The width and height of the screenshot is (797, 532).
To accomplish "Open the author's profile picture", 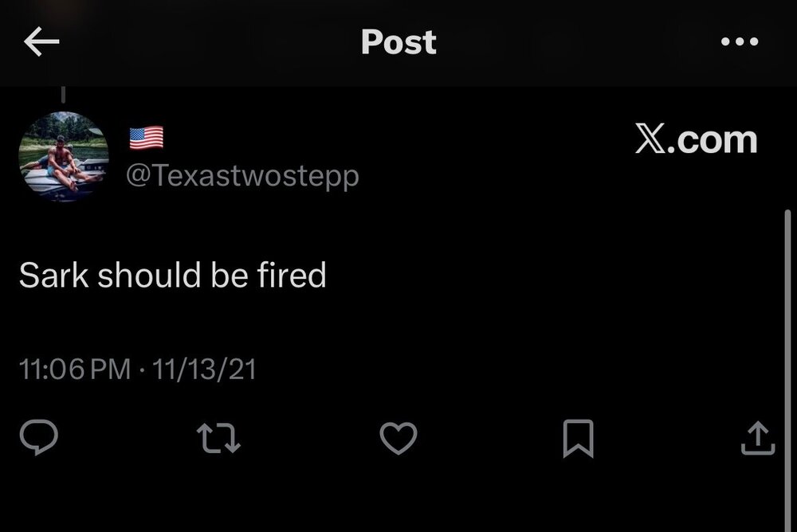I will pos(63,157).
